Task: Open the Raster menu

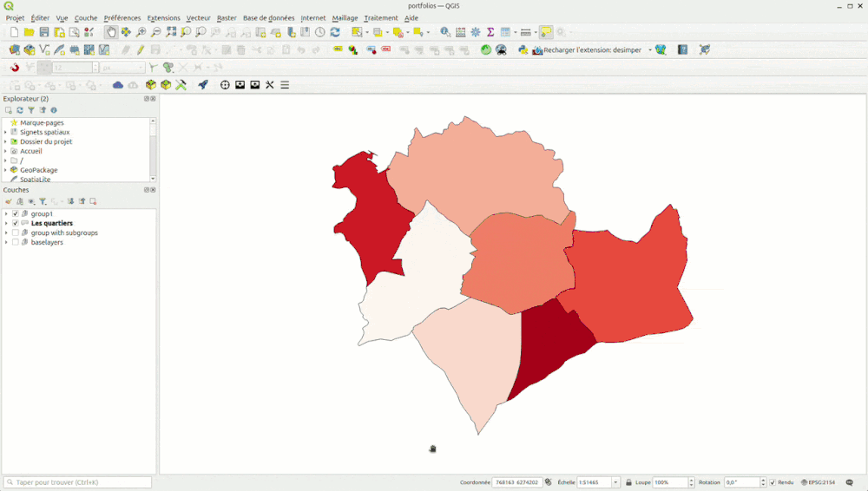Action: click(x=227, y=17)
